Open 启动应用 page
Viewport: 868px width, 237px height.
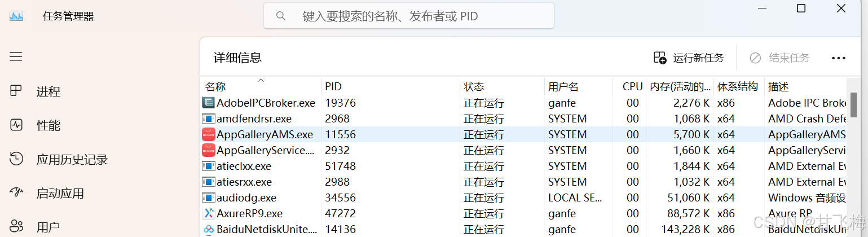click(60, 194)
